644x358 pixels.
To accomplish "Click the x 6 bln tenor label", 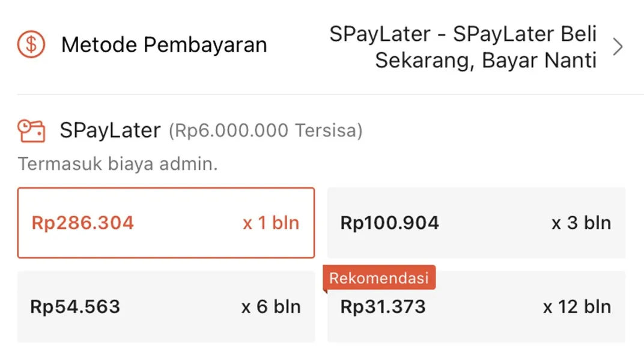I will pyautogui.click(x=271, y=306).
